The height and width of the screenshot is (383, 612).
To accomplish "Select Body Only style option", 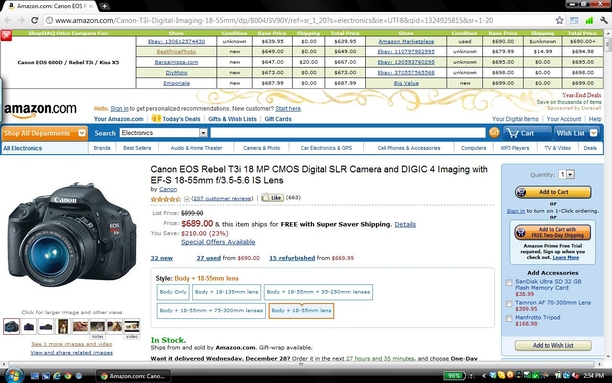I will click(x=173, y=292).
